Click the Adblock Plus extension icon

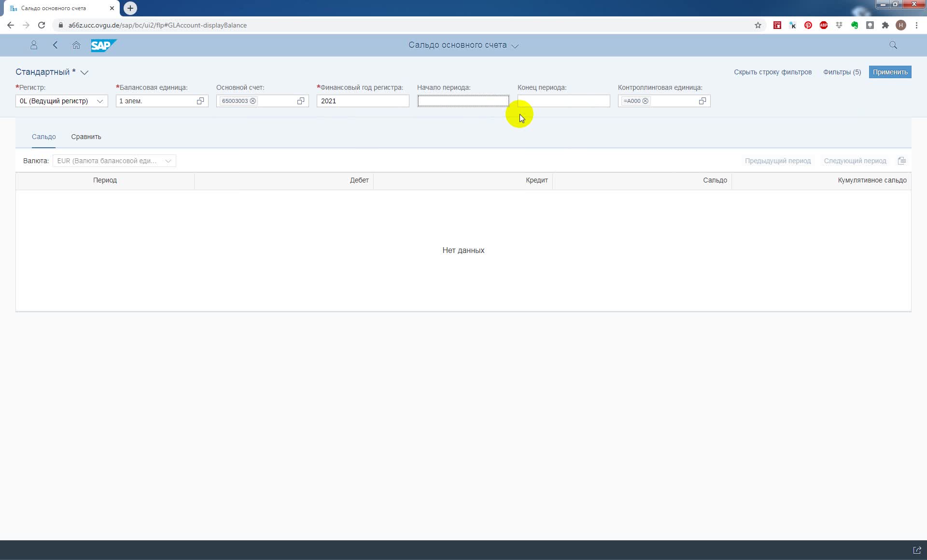(x=824, y=25)
